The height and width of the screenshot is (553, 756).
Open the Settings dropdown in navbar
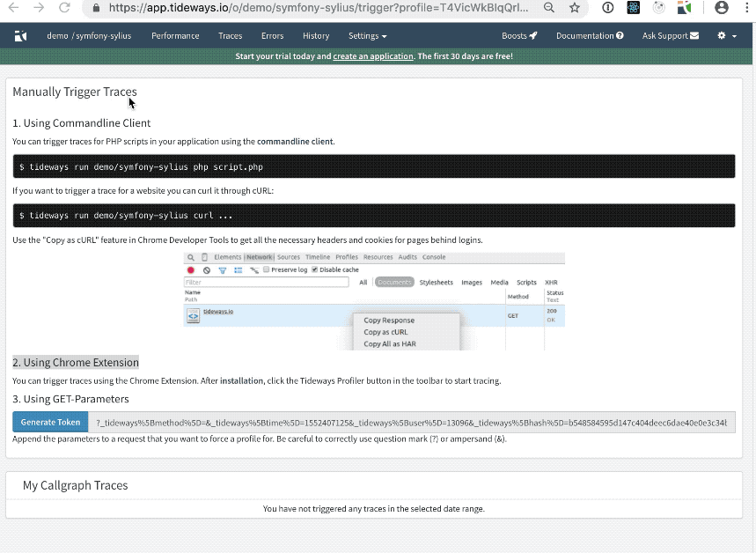(367, 36)
